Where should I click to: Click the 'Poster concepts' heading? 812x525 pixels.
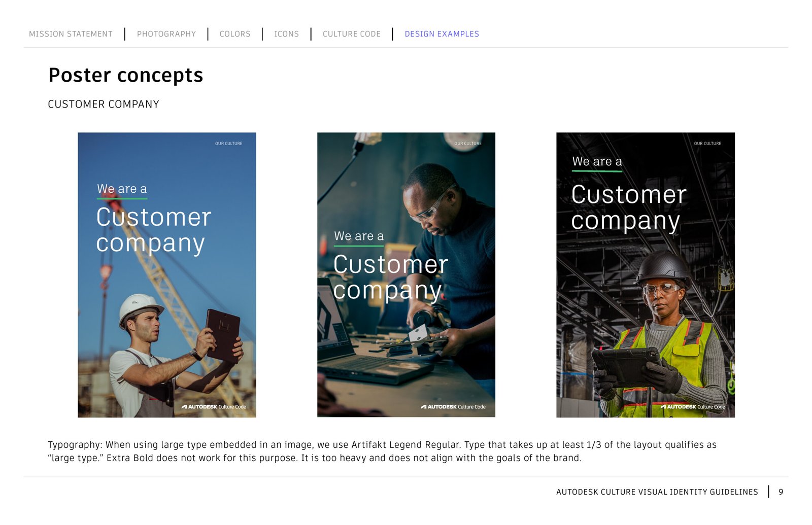click(125, 75)
